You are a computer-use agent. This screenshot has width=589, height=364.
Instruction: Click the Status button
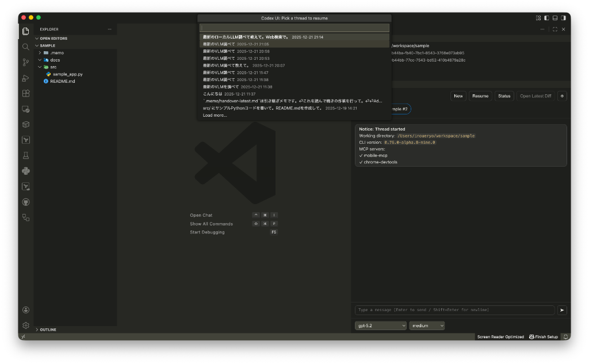(x=504, y=96)
